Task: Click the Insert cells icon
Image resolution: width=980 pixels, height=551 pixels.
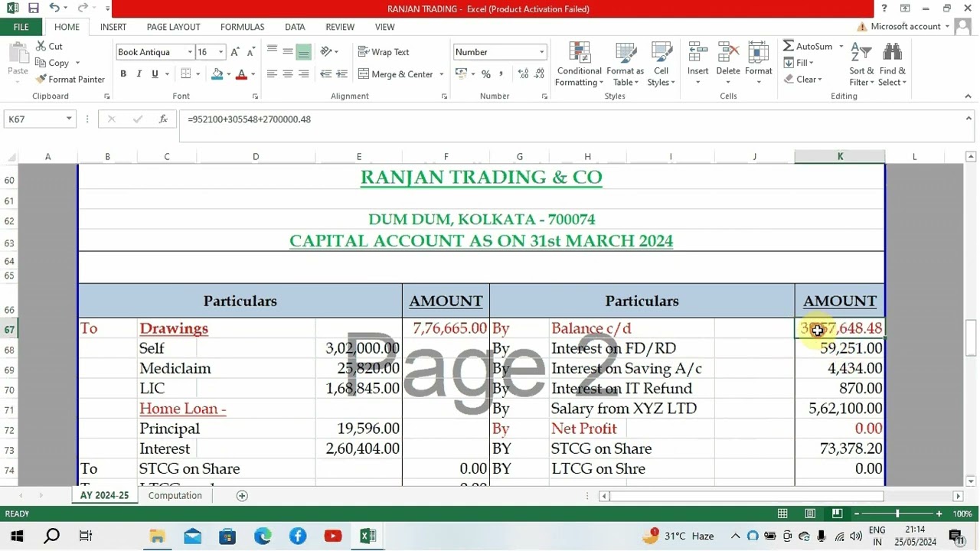Action: point(697,53)
